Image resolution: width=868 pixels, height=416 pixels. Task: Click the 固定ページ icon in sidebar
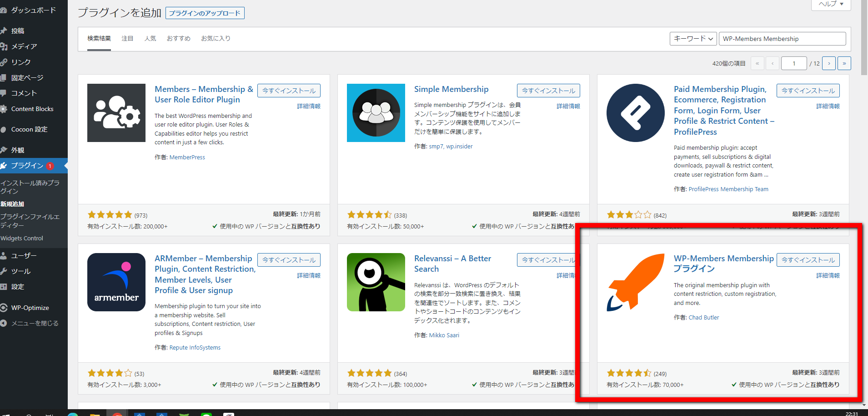pyautogui.click(x=3, y=77)
